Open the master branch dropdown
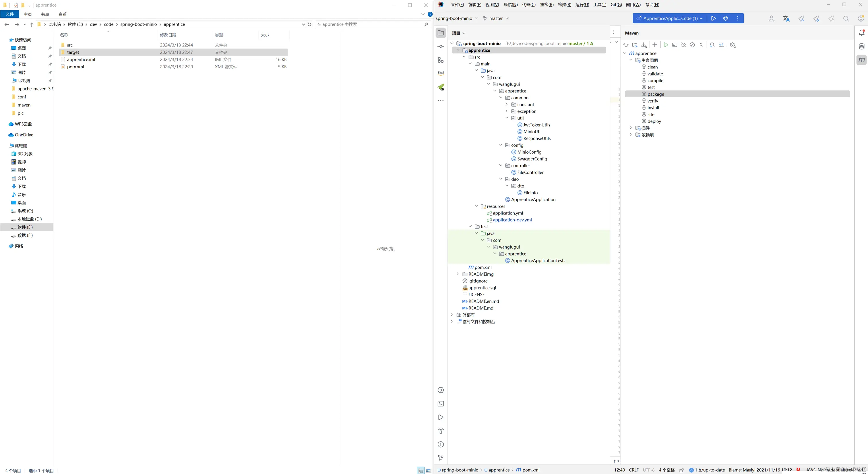 click(496, 19)
